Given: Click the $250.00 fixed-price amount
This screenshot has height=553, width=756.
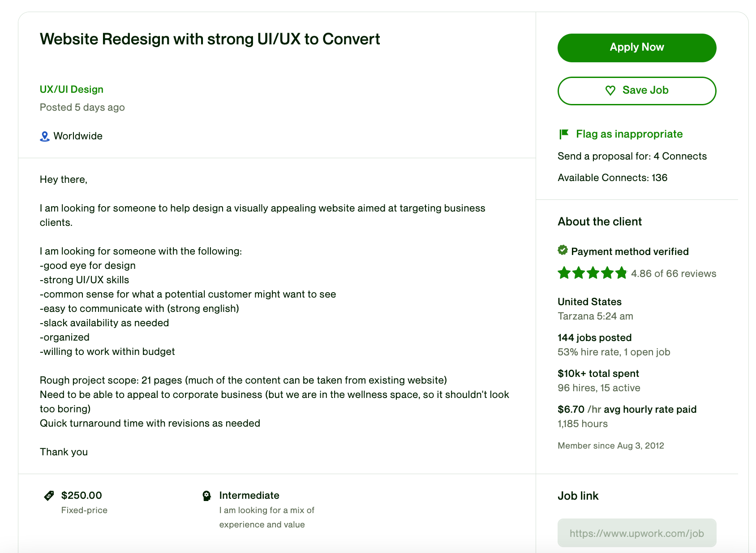Looking at the screenshot, I should click(x=82, y=495).
